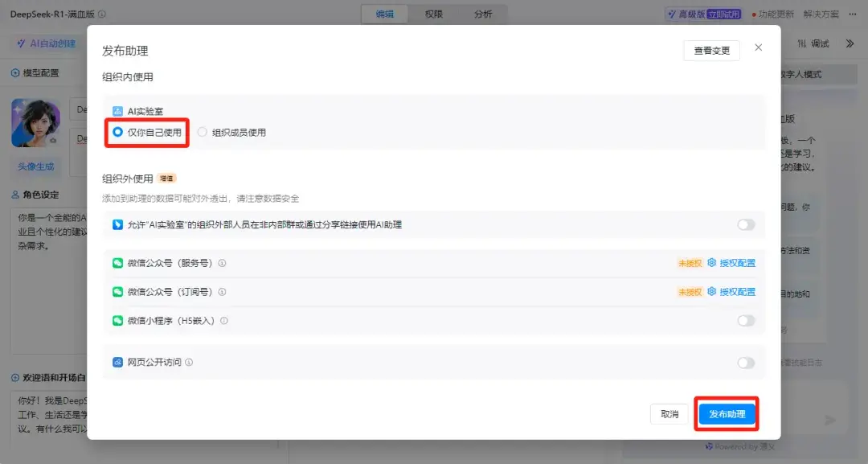Close the 发布助理 dialog with the X

pyautogui.click(x=759, y=47)
